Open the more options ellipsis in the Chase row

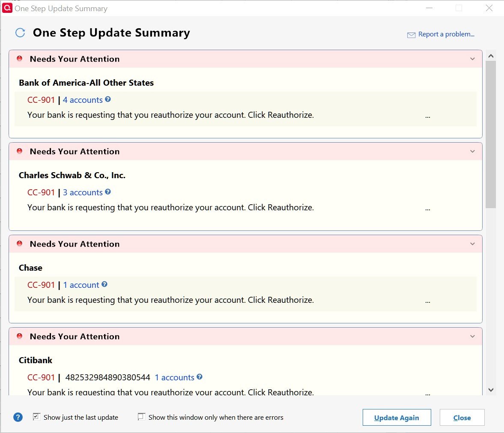pos(428,302)
